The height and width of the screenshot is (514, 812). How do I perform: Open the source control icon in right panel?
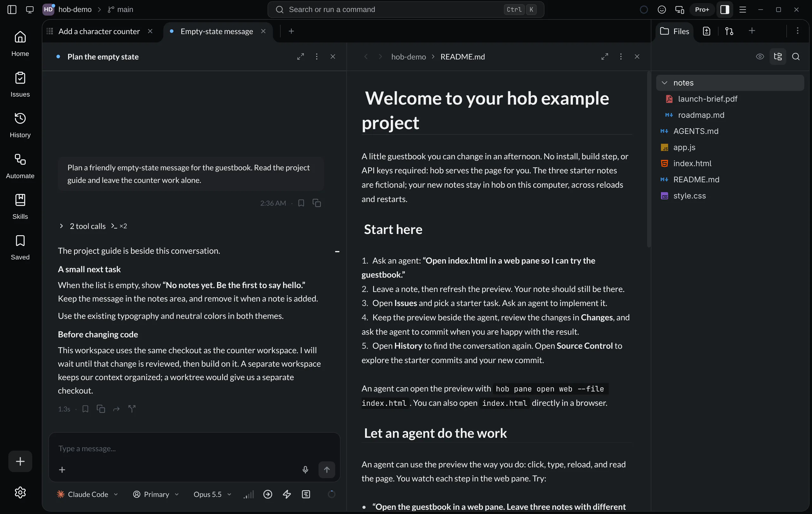pos(729,31)
